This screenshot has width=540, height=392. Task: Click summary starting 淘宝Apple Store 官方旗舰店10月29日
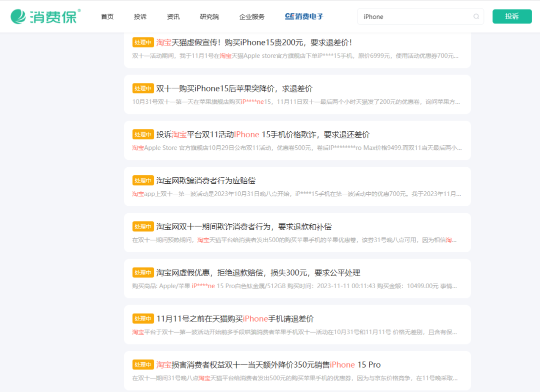pos(297,148)
